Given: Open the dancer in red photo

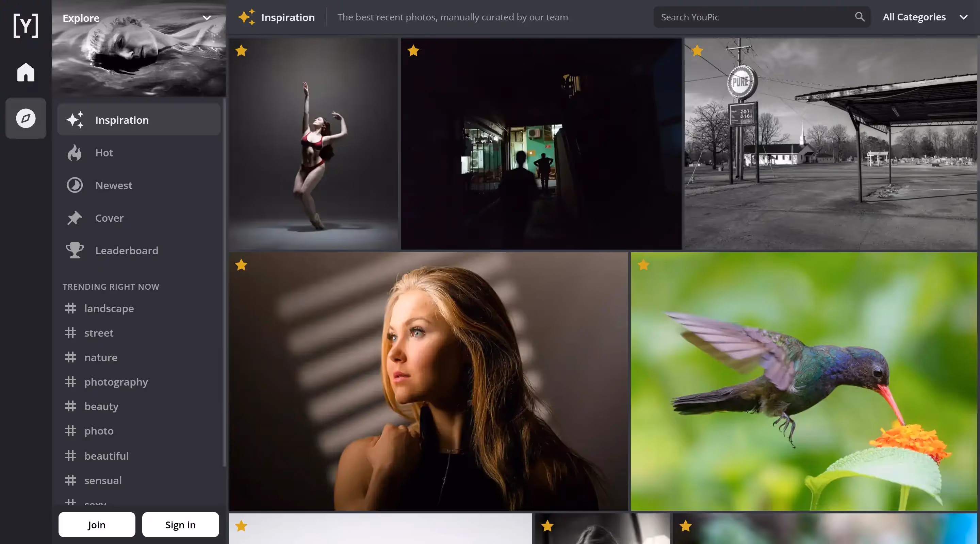Looking at the screenshot, I should [x=313, y=144].
